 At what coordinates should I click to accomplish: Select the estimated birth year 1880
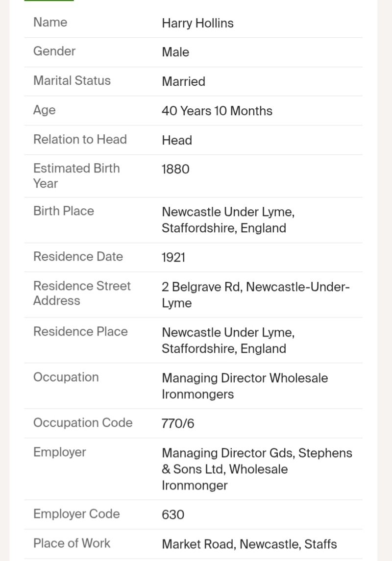(x=175, y=170)
